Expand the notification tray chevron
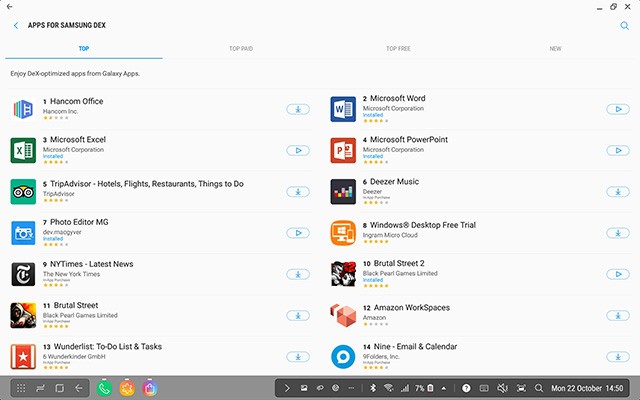The width and height of the screenshot is (640, 400). tap(287, 388)
